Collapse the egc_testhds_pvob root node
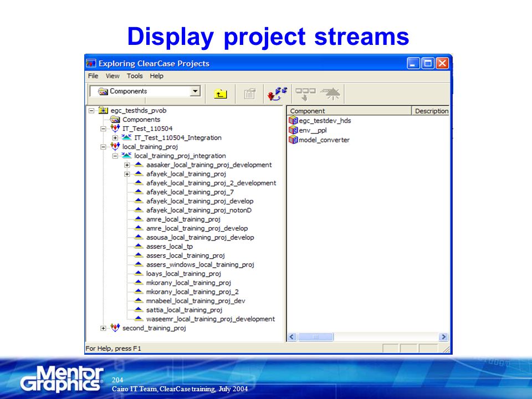Image resolution: width=532 pixels, height=399 pixels. pyautogui.click(x=91, y=111)
